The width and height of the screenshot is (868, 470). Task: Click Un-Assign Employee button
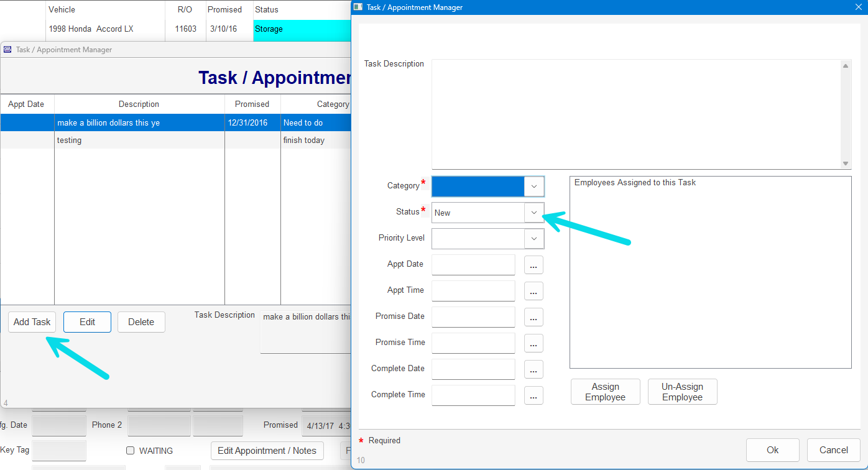(x=682, y=392)
